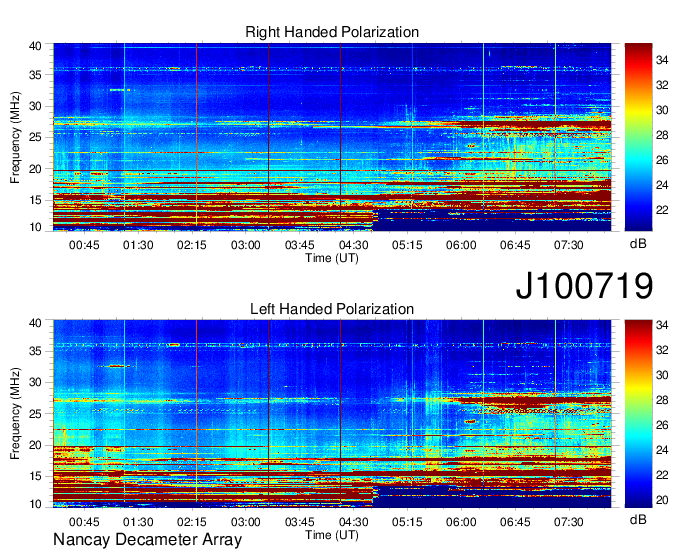Click the 07:30 time tick of Left Handed plot
This screenshot has width=680, height=552.
tap(569, 522)
